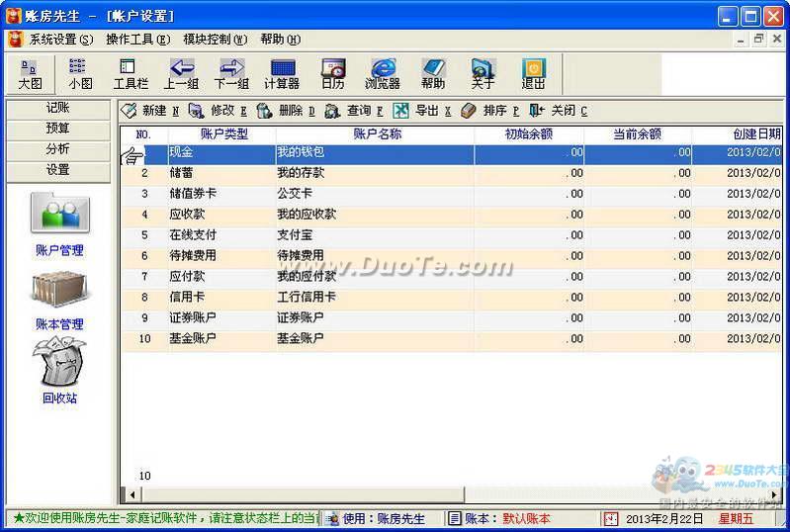Expand the 分析 sidebar section
790x532 pixels.
click(x=58, y=149)
